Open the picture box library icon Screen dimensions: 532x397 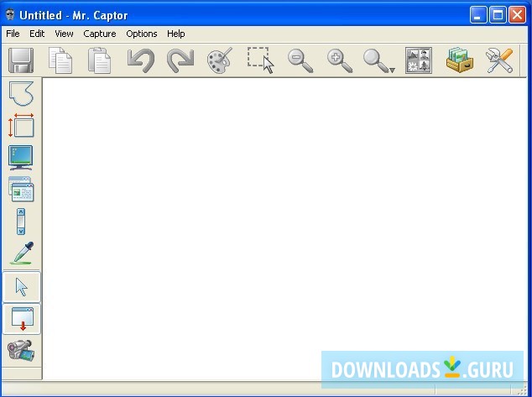(459, 60)
